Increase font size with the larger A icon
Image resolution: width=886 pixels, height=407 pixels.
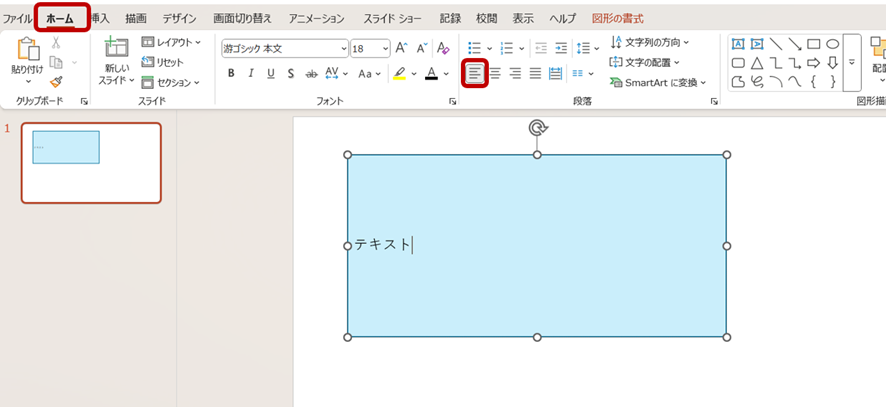(401, 48)
